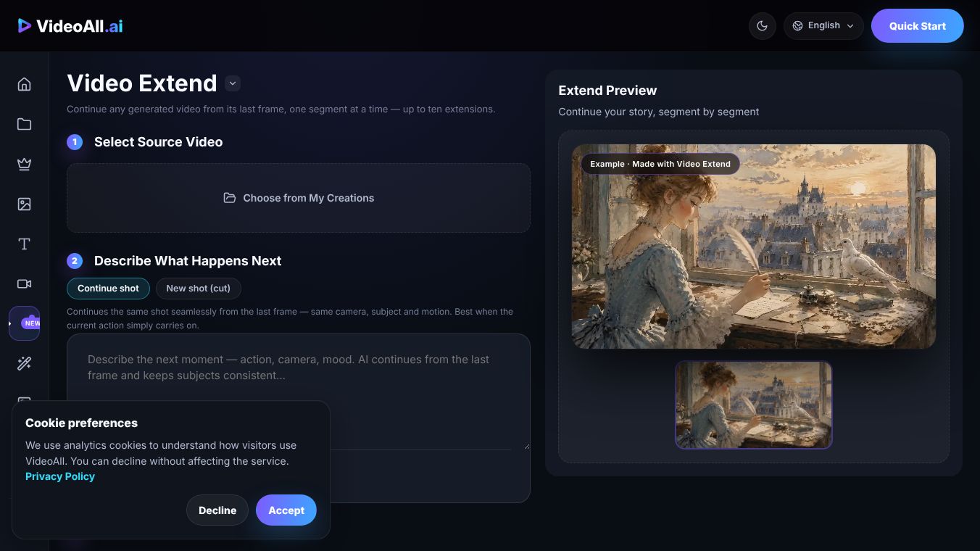Click the "Continue your story, segment by segment" text

(659, 112)
